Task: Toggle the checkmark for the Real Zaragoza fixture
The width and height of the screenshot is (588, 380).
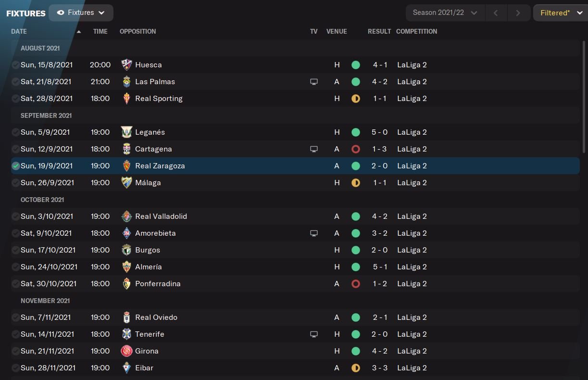Action: point(16,166)
